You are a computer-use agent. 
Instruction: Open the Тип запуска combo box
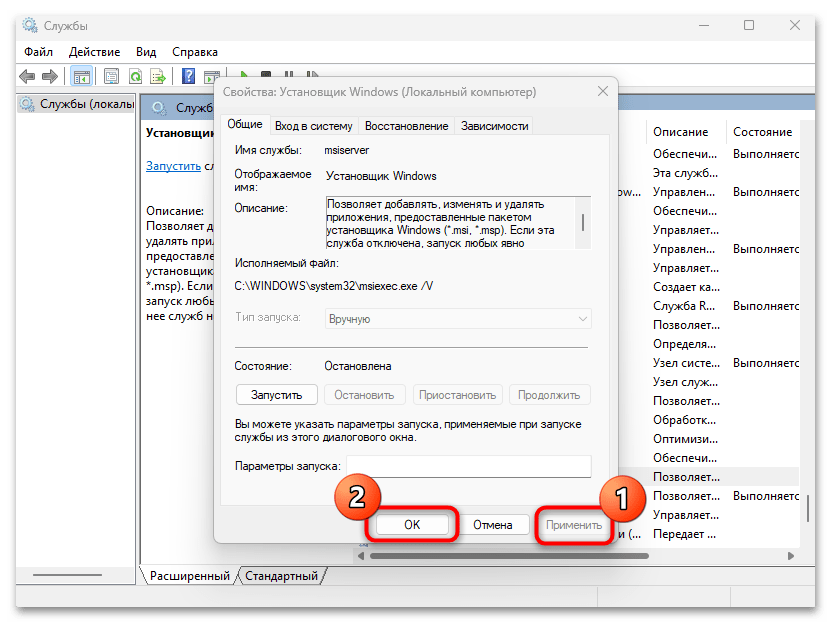click(x=458, y=319)
